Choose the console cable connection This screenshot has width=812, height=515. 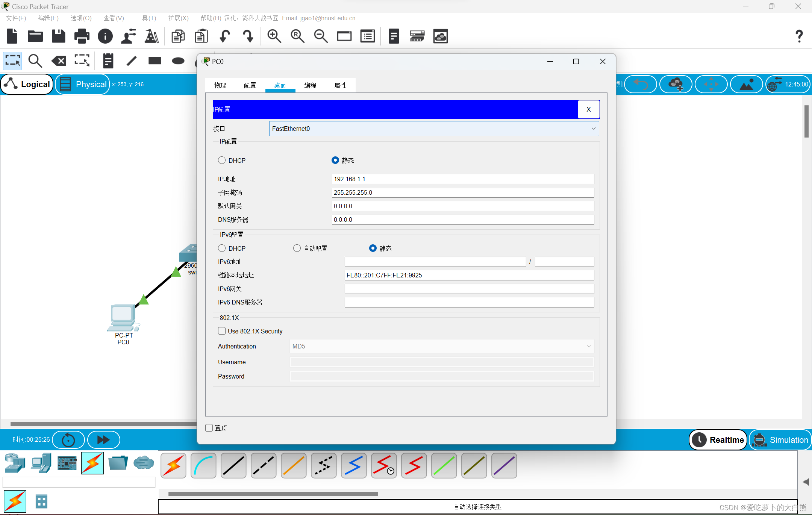(x=203, y=466)
